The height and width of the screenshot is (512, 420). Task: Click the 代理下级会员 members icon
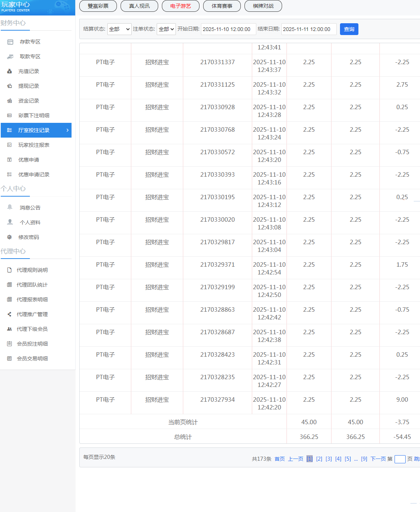click(10, 329)
